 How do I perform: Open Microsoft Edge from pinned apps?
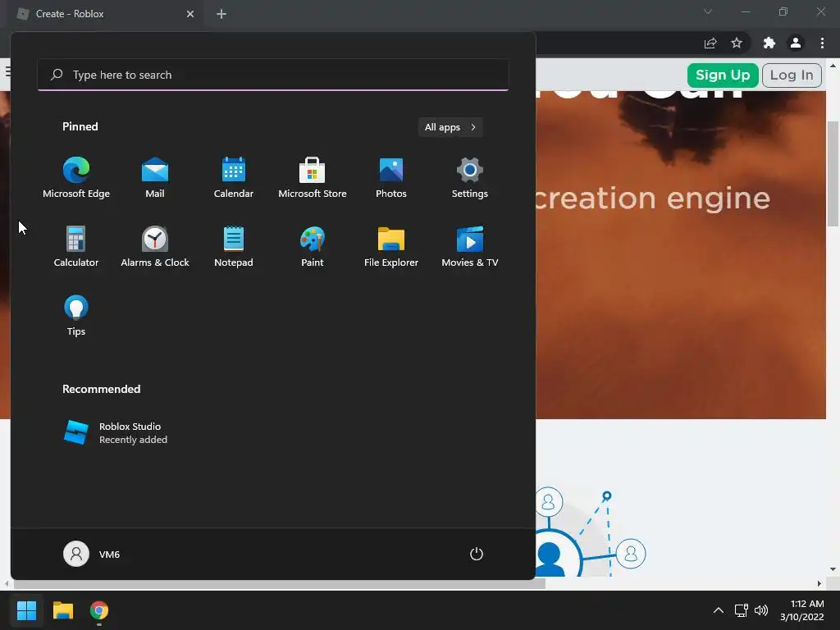(x=76, y=178)
